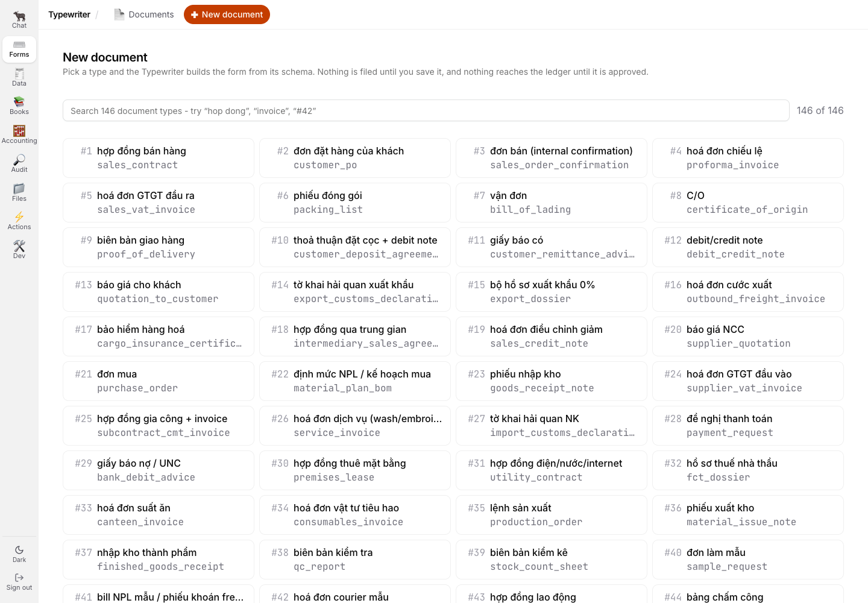The width and height of the screenshot is (868, 603).
Task: Select #28 đề nghị thanh toán card
Action: coord(748,426)
